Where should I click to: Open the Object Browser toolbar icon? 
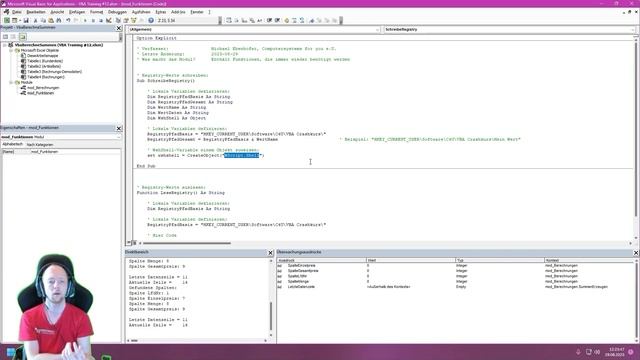[134, 20]
